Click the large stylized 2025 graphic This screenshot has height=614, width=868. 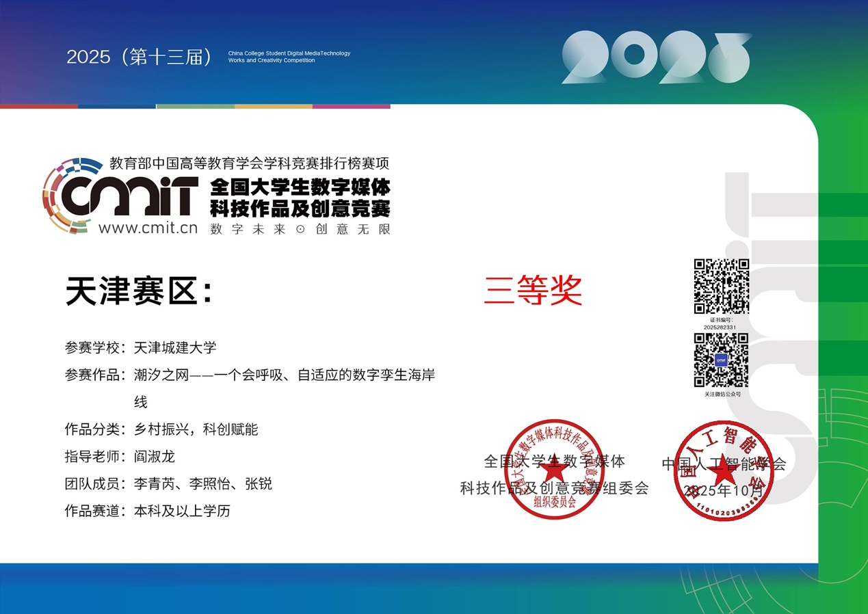(655, 58)
